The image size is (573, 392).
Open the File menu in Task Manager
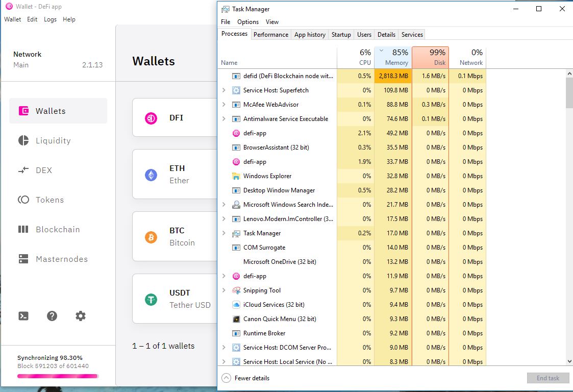tap(226, 22)
